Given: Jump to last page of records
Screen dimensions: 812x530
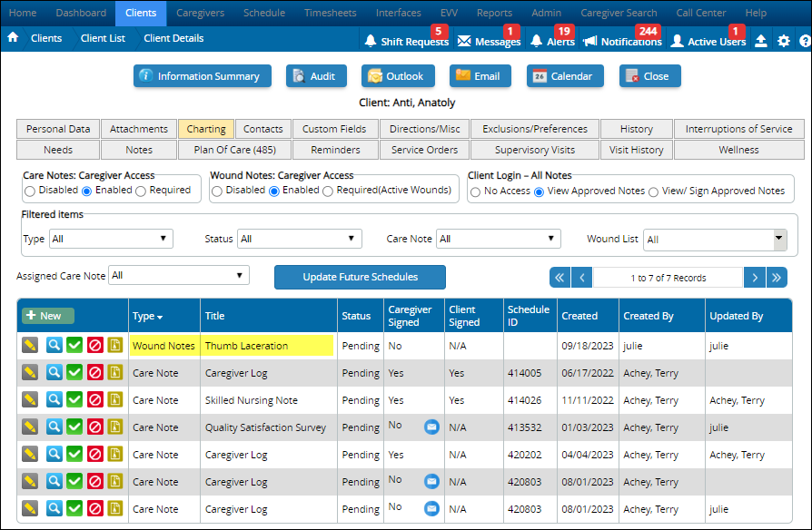Looking at the screenshot, I should [777, 278].
